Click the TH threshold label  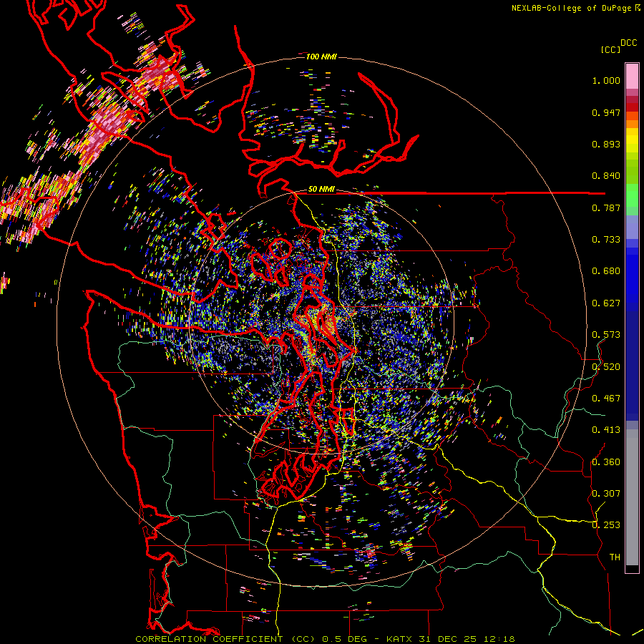pyautogui.click(x=615, y=557)
